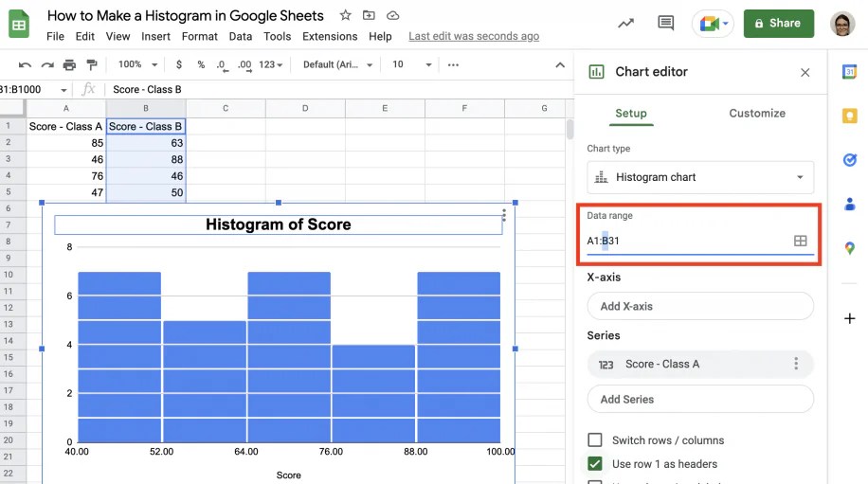This screenshot has width=868, height=484.
Task: Uncheck Use row 1 as headers
Action: point(594,463)
